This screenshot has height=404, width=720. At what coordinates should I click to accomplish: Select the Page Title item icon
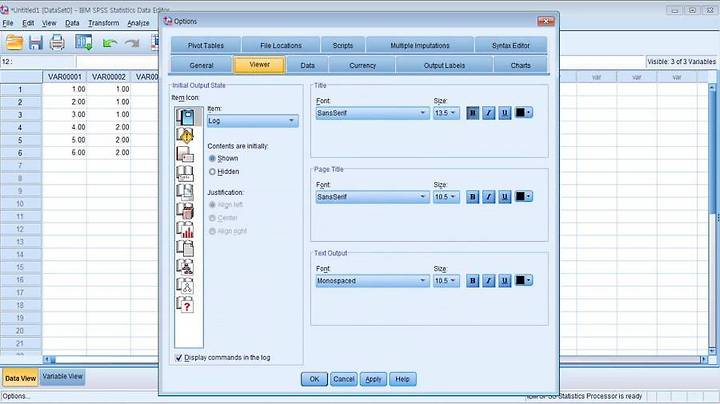tap(186, 192)
